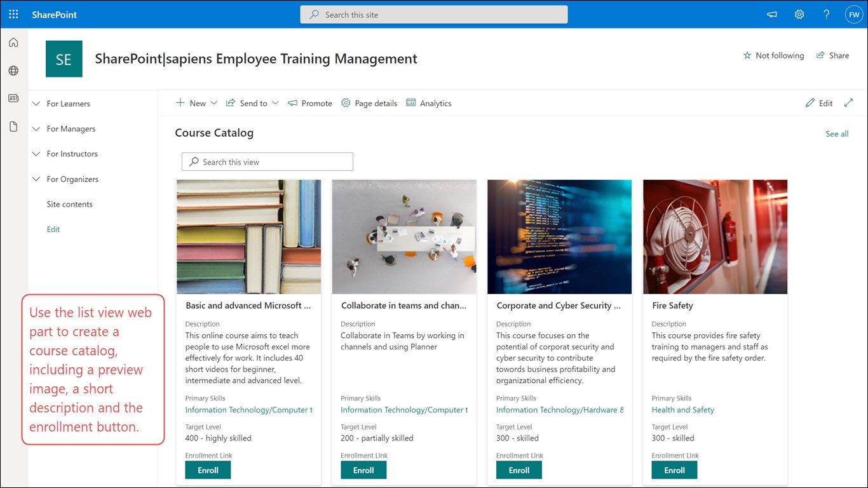Open the globe My sites icon
This screenshot has width=868, height=488.
pos(13,71)
